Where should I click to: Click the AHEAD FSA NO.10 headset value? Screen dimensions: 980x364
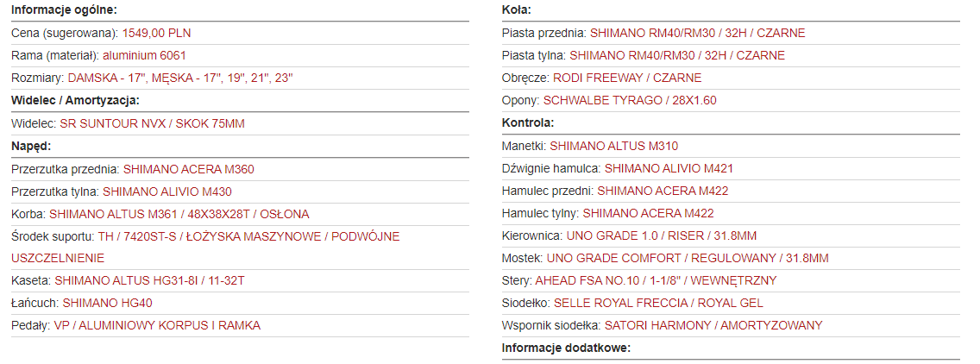pyautogui.click(x=656, y=280)
